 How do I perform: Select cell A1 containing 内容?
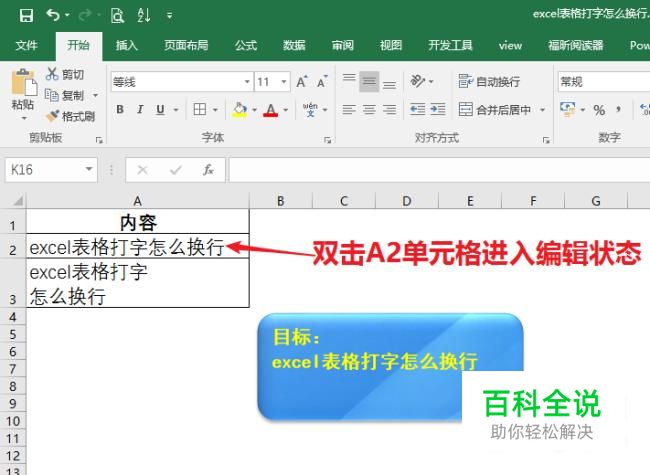tap(138, 223)
